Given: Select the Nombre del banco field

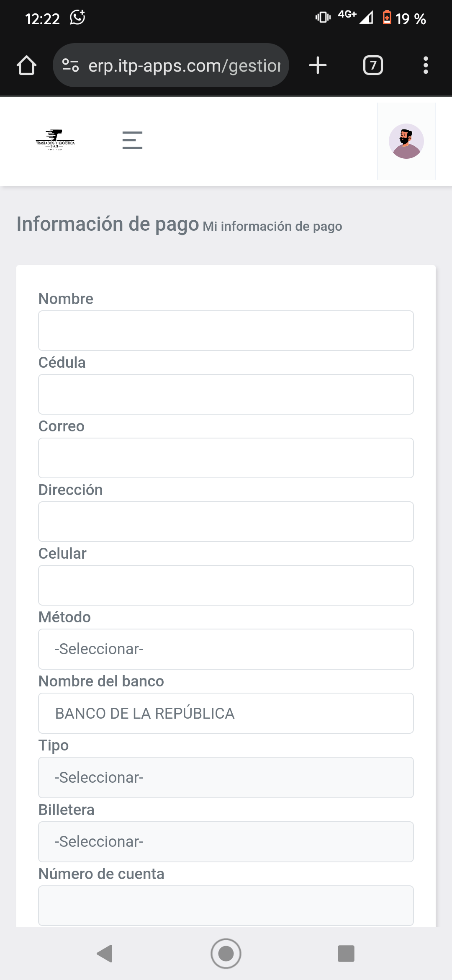Looking at the screenshot, I should click(x=226, y=713).
